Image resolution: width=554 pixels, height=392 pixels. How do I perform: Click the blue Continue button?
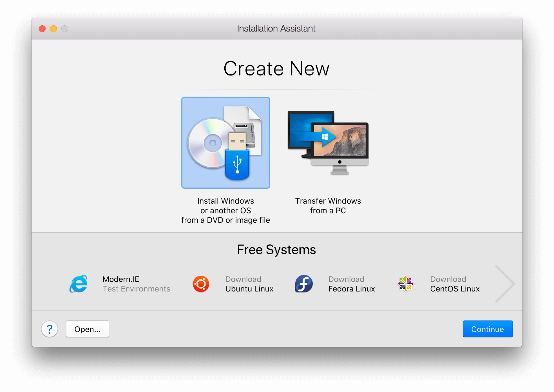pos(488,329)
